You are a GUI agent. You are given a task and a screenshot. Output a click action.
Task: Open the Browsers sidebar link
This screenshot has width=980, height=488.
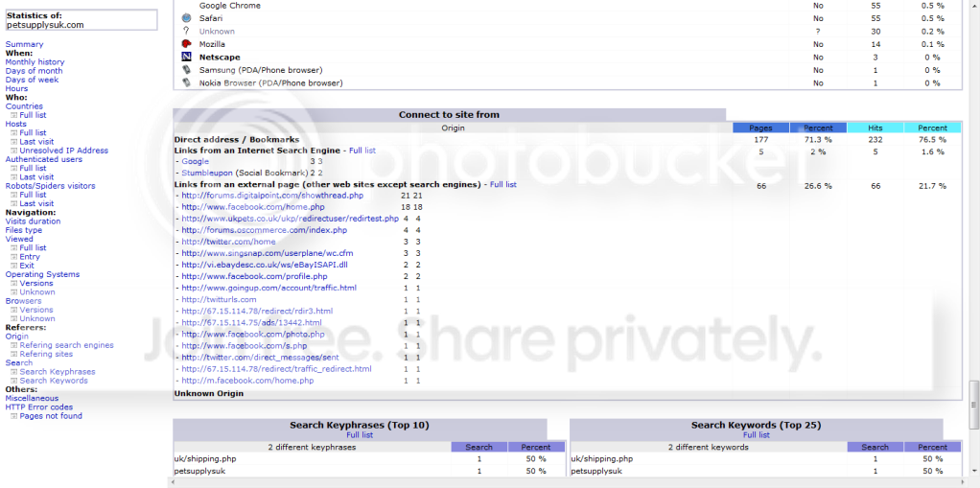[x=24, y=300]
